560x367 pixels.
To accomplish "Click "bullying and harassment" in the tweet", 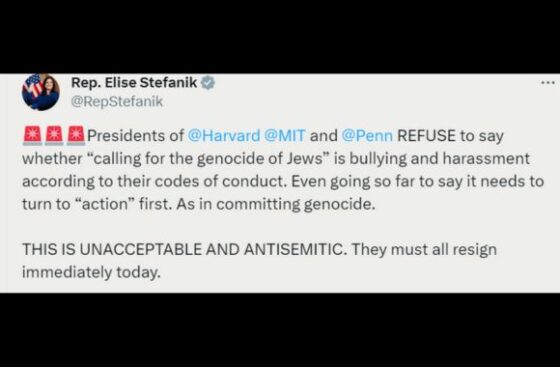I will pos(440,159).
